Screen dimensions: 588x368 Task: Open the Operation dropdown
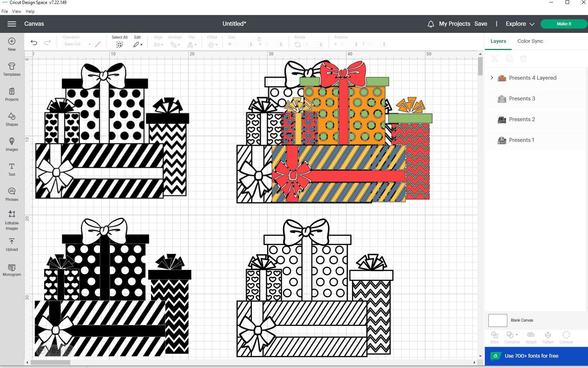[x=77, y=44]
